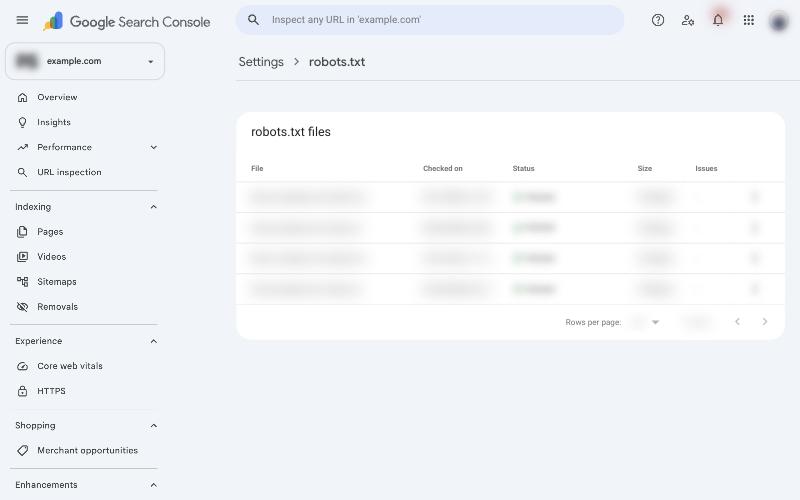Open the users and permissions settings icon

(688, 20)
